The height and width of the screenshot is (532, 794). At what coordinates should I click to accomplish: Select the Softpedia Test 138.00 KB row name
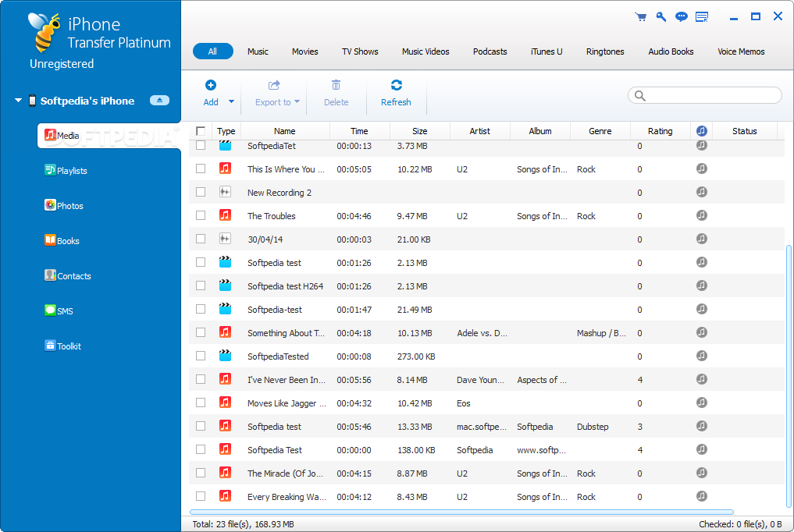pos(275,449)
